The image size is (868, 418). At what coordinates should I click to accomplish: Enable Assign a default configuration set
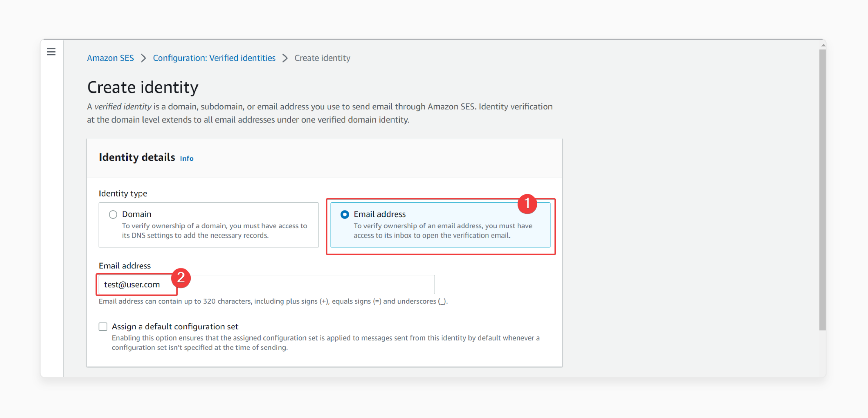pos(103,327)
